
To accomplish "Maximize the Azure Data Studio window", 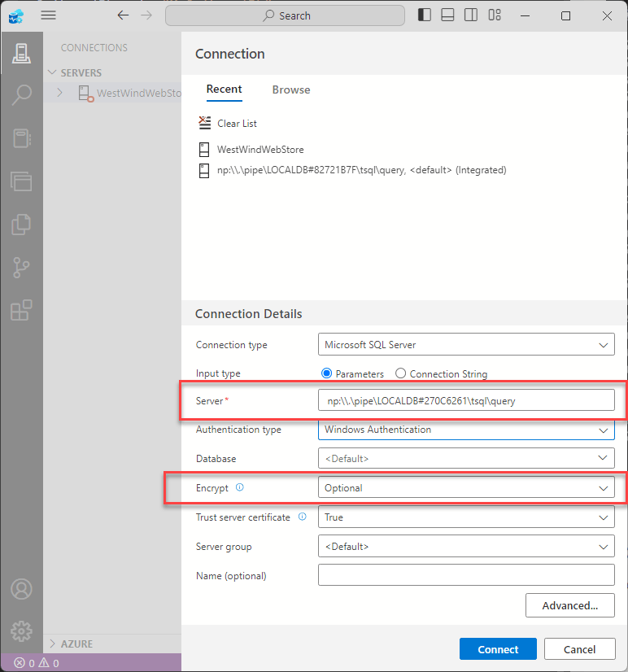I will [x=566, y=15].
